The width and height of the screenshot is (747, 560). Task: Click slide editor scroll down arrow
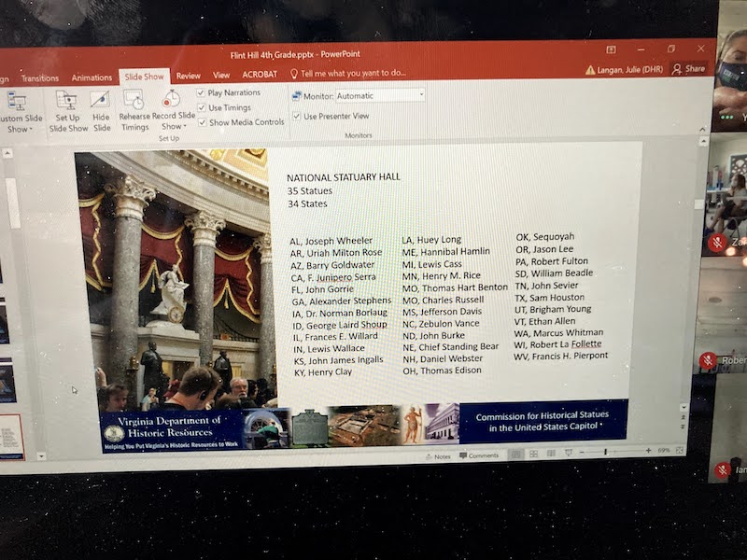coord(684,407)
